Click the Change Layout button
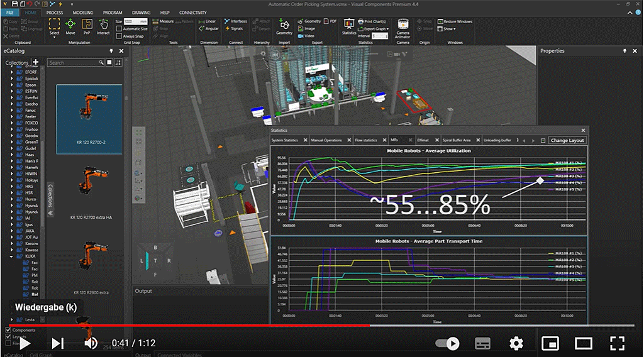 coord(567,140)
